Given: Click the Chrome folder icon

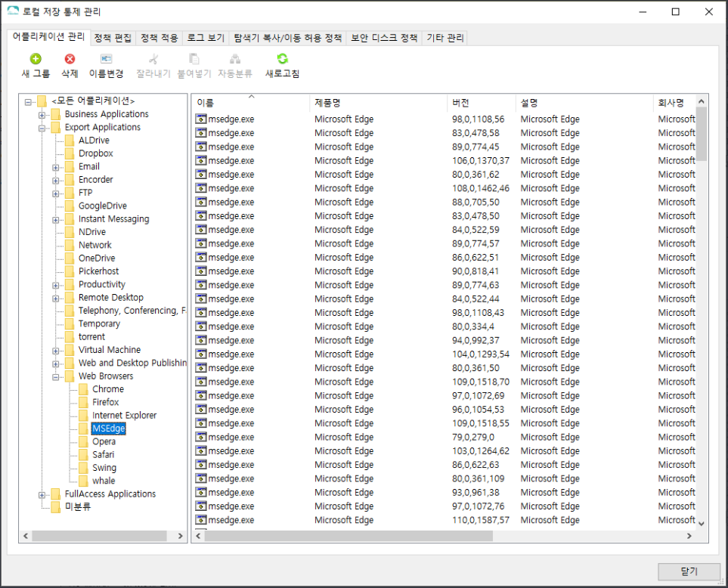Looking at the screenshot, I should click(x=84, y=389).
